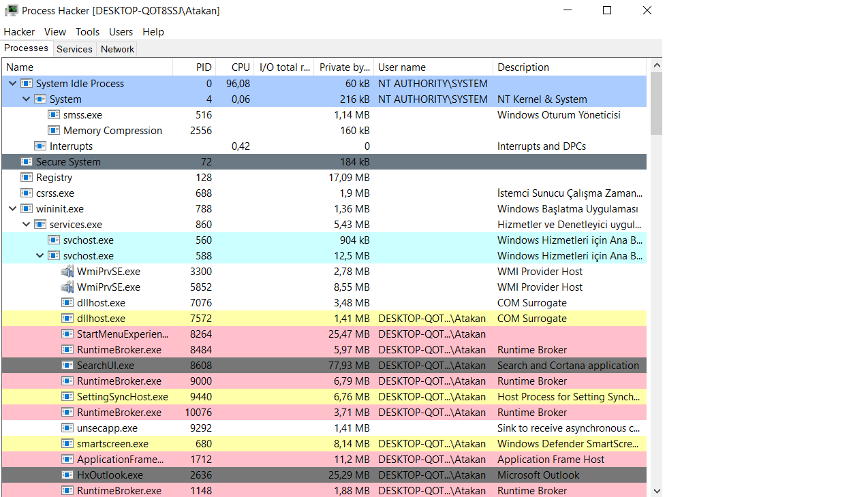Sort by the PID column header

(194, 67)
